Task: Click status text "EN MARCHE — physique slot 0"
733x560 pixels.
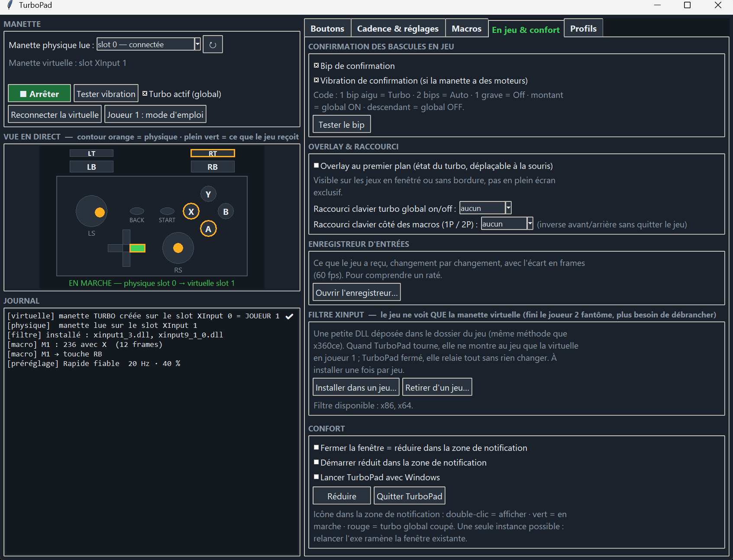Action: 152,283
